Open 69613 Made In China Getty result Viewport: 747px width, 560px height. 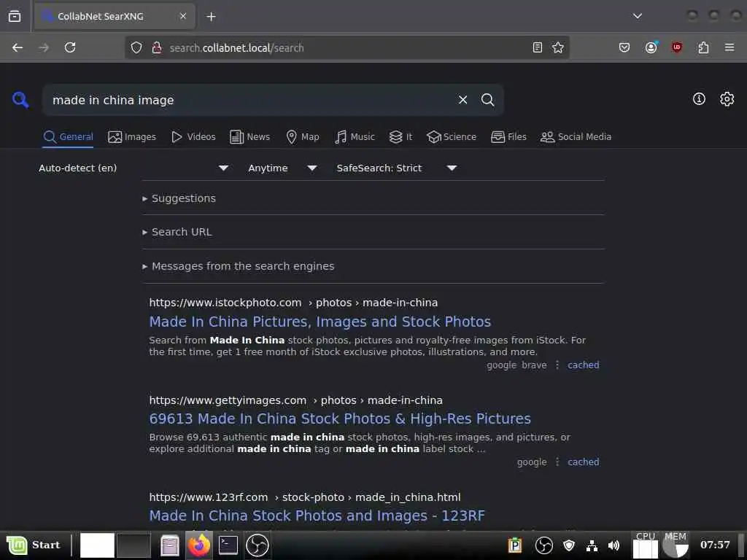(340, 419)
